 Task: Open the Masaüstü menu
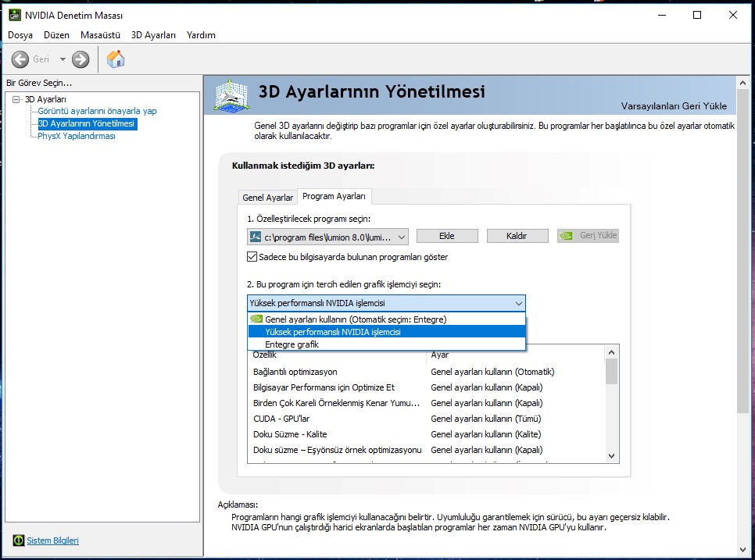pos(100,35)
